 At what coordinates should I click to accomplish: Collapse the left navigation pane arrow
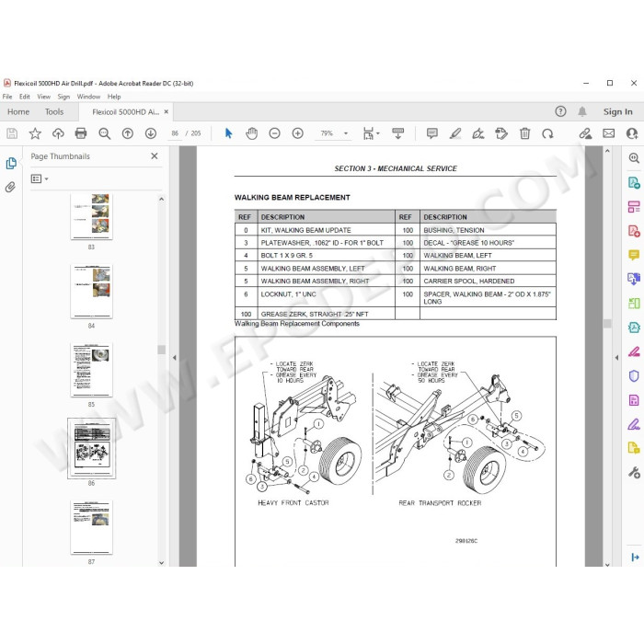[x=175, y=358]
